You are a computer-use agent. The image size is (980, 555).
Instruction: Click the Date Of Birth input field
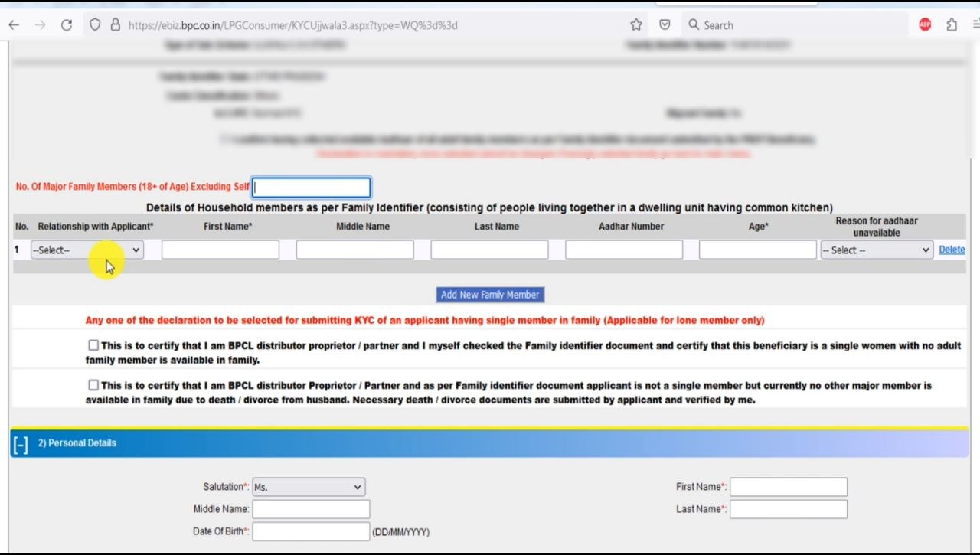[x=311, y=531]
